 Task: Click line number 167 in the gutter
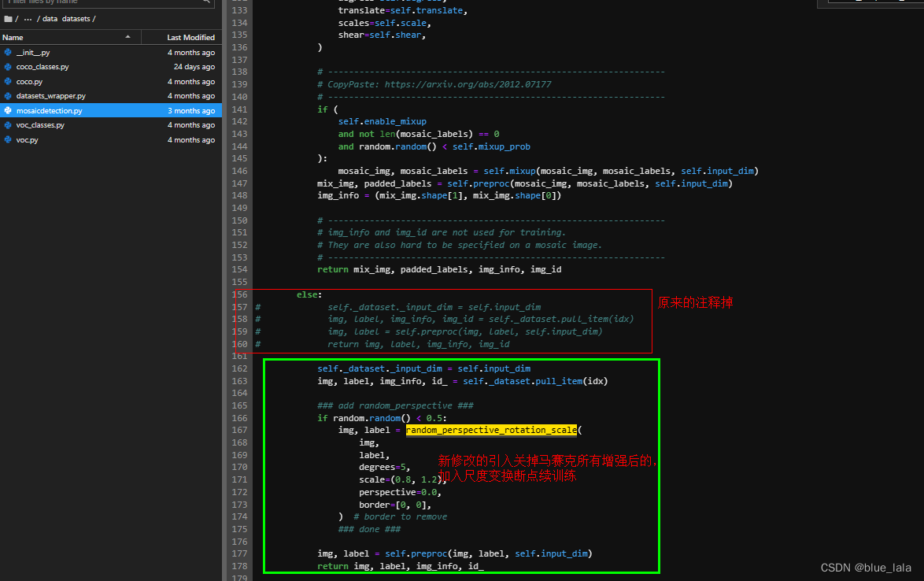pyautogui.click(x=239, y=430)
